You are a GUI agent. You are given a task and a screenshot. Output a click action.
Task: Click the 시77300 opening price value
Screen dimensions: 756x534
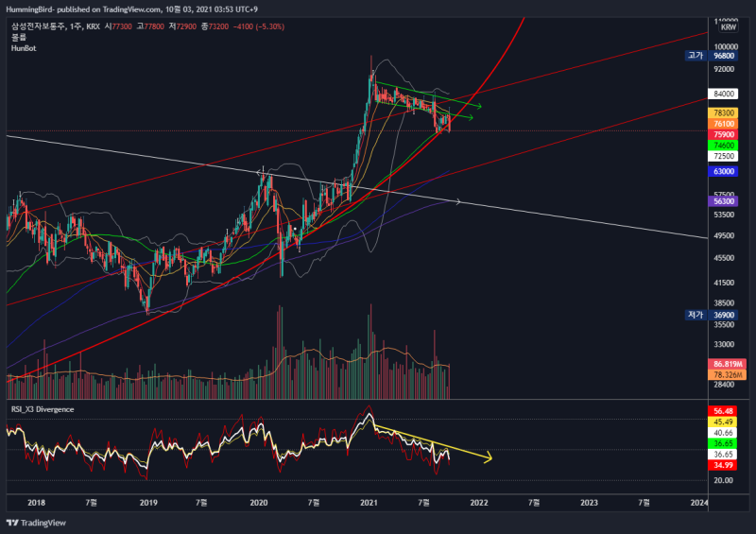[118, 26]
